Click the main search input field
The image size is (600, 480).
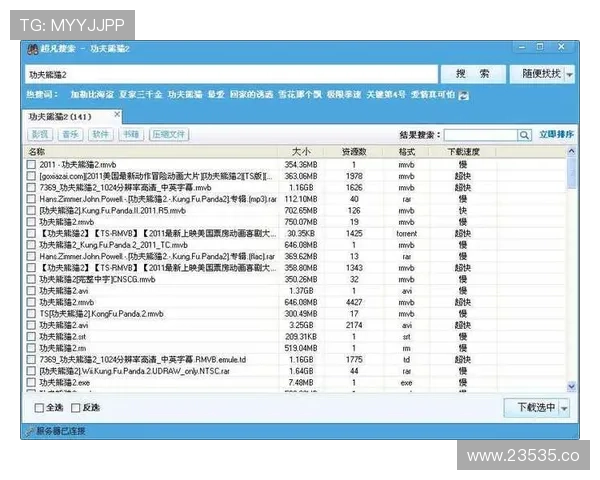232,74
